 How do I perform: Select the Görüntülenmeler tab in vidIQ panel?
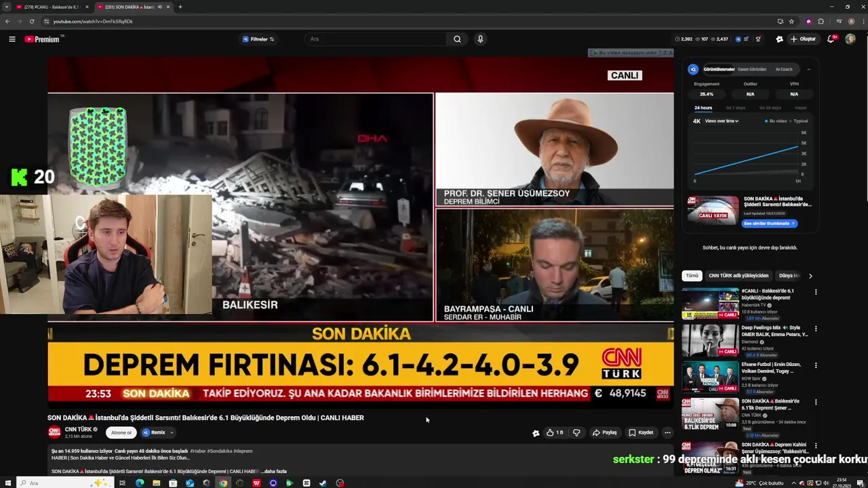(719, 69)
